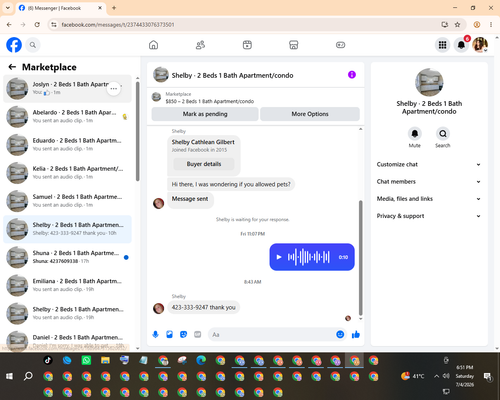Open TikTok from the taskbar
Screen dimensions: 500x400
click(x=48, y=360)
